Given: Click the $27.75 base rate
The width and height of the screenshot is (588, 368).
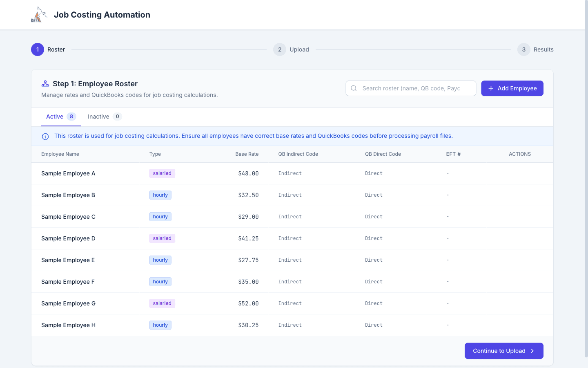Looking at the screenshot, I should click(248, 260).
